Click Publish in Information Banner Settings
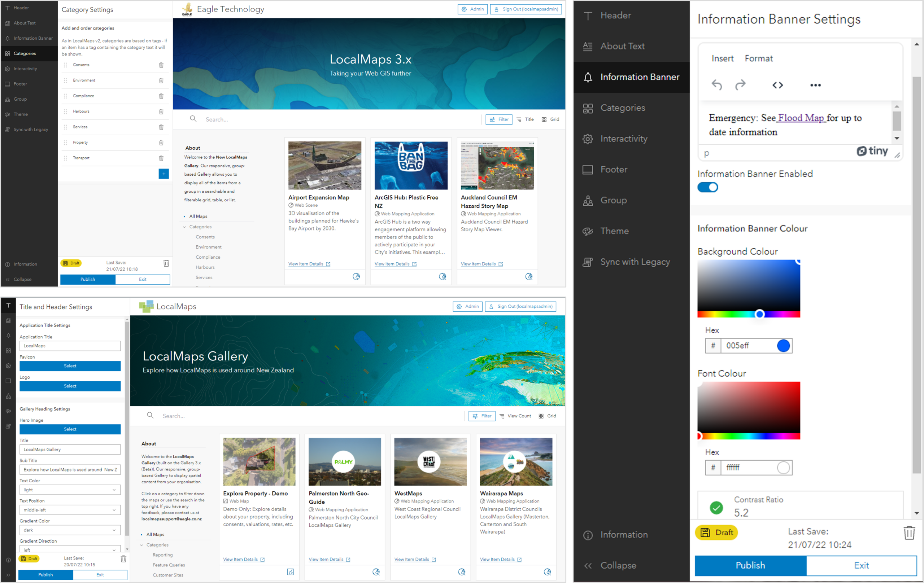The image size is (924, 583). pos(750,565)
